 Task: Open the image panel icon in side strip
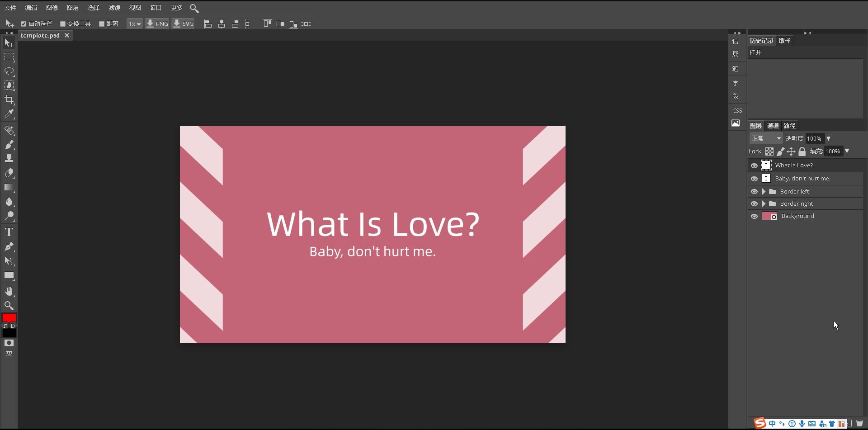(736, 123)
